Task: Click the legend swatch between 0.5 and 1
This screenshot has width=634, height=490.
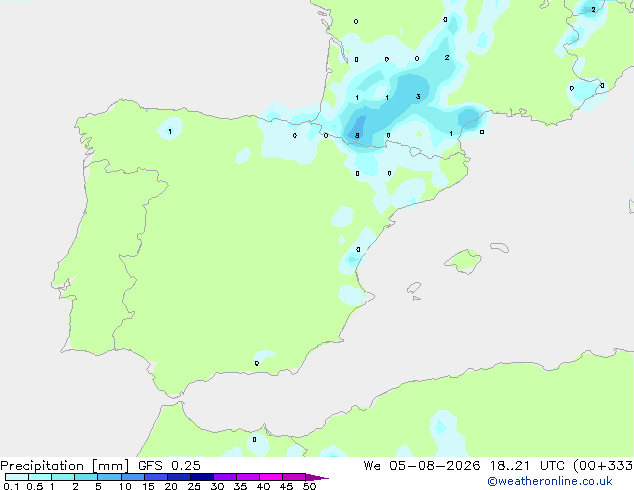Action: (40, 477)
